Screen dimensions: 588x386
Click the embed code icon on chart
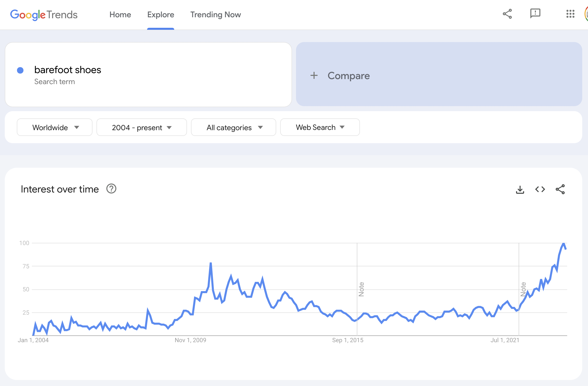pos(540,189)
